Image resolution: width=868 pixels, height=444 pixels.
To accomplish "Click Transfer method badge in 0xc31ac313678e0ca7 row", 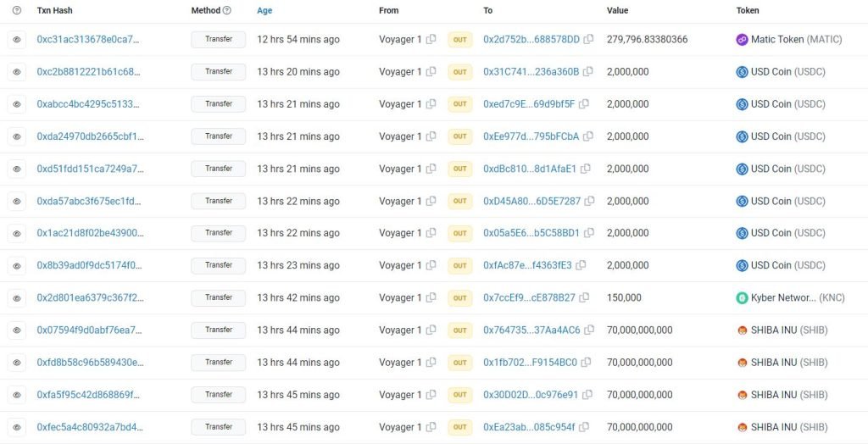I will (218, 40).
